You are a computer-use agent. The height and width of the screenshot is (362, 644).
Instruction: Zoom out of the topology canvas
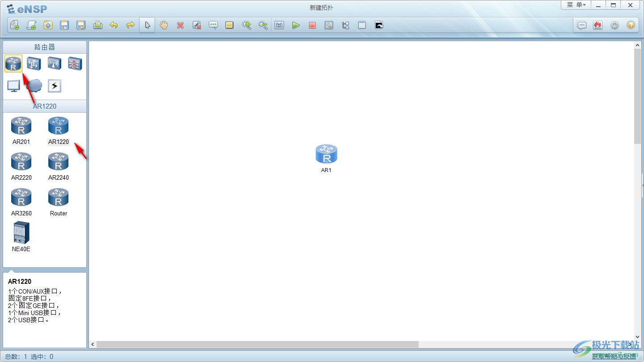point(263,25)
